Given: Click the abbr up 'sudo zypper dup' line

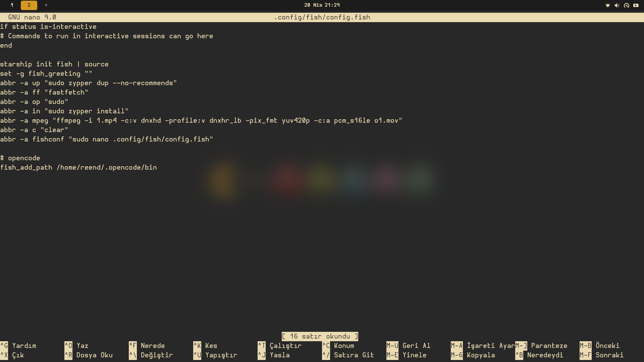Looking at the screenshot, I should 89,83.
